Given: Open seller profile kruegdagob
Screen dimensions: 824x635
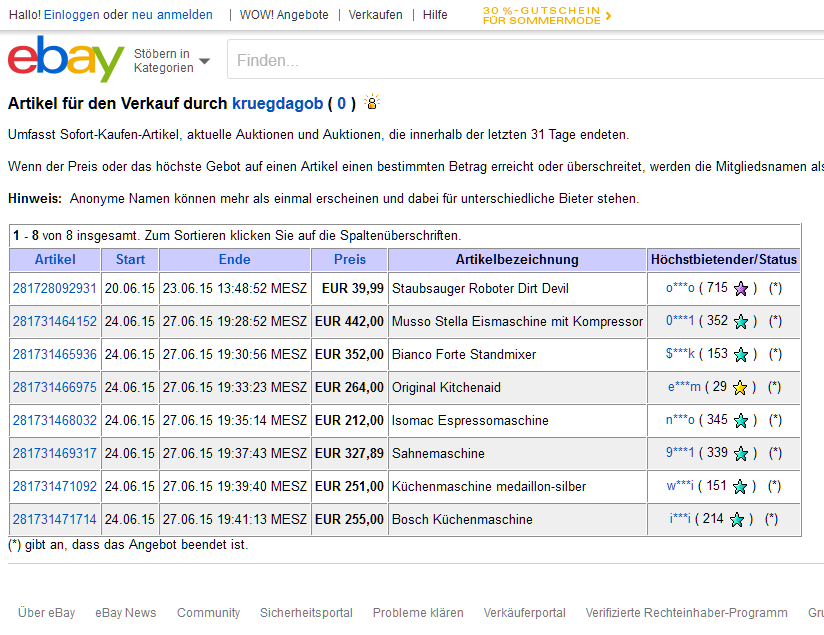Looking at the screenshot, I should 277,103.
